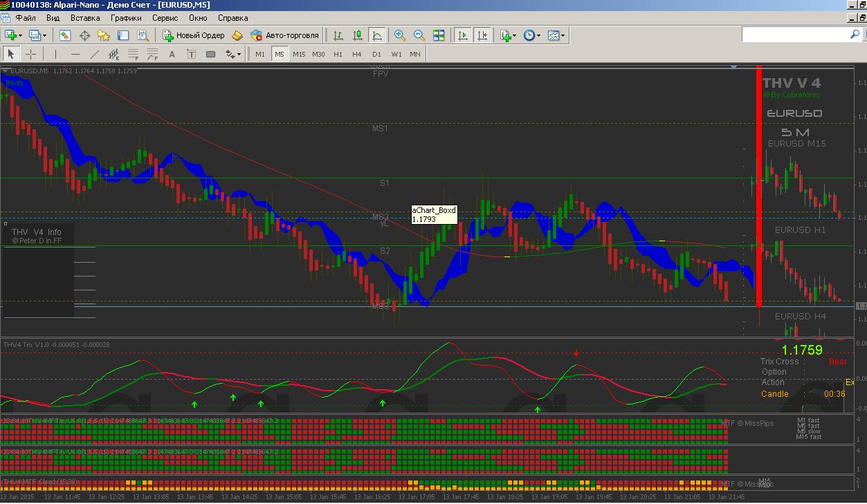Switch timeframe to H1
This screenshot has height=504, width=867.
[x=338, y=54]
